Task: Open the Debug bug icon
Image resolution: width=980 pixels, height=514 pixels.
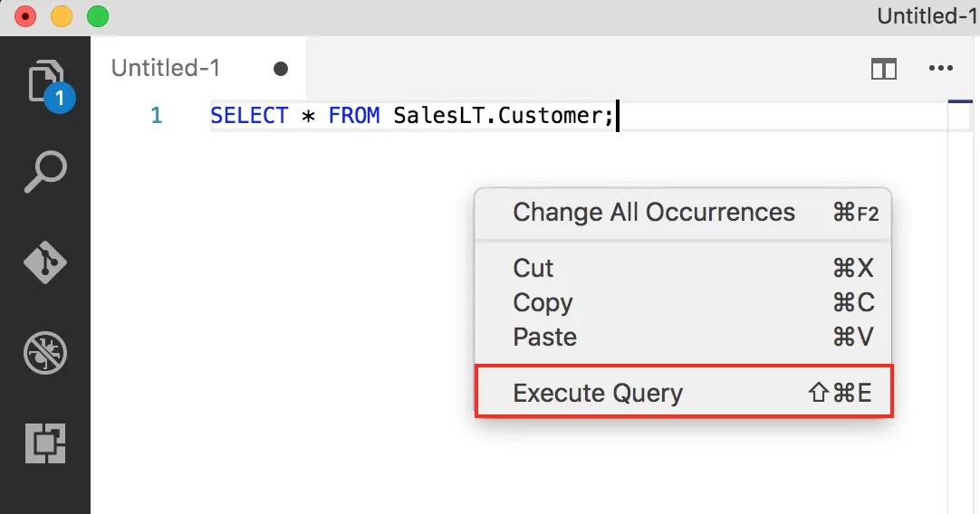Action: pos(45,353)
